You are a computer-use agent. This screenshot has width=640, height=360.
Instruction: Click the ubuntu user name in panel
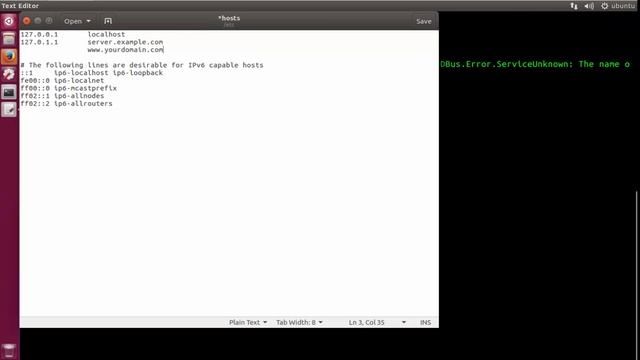[x=623, y=6]
